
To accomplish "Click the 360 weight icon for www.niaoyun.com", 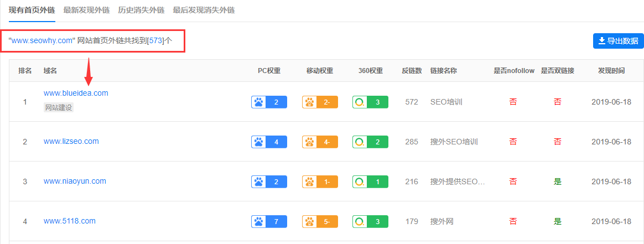I will [360, 181].
